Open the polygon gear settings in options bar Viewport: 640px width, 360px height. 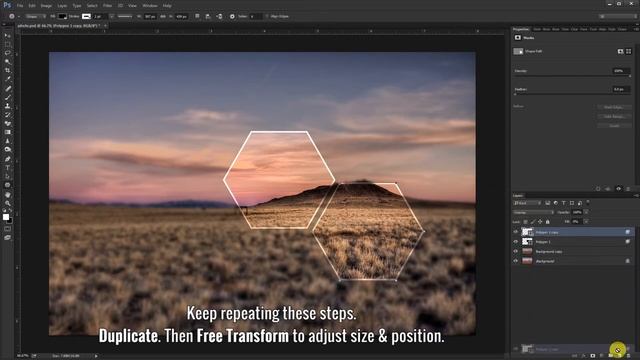[x=232, y=16]
